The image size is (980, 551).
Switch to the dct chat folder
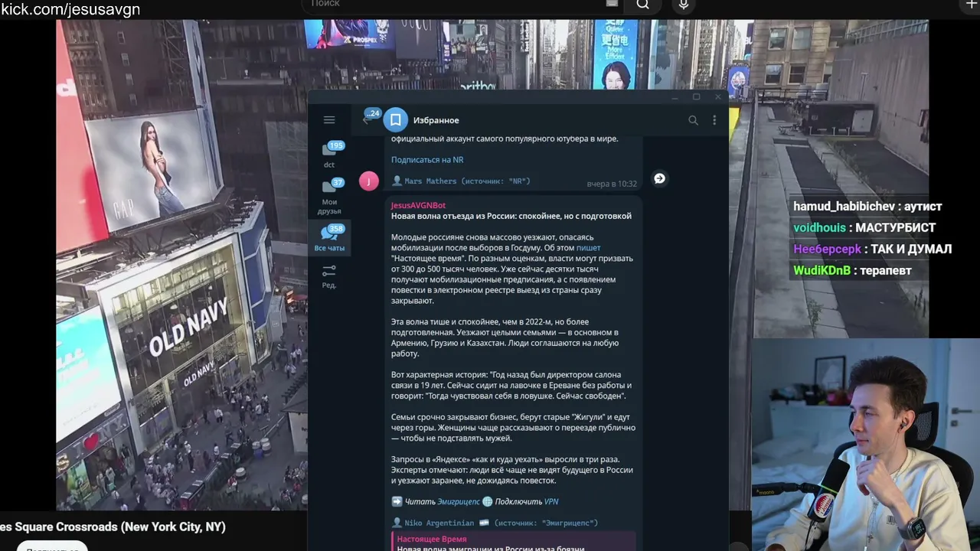[329, 154]
